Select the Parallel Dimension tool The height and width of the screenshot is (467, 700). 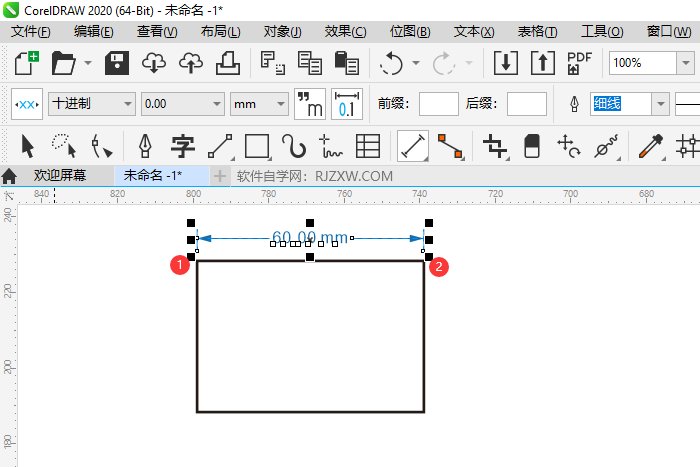(x=413, y=146)
